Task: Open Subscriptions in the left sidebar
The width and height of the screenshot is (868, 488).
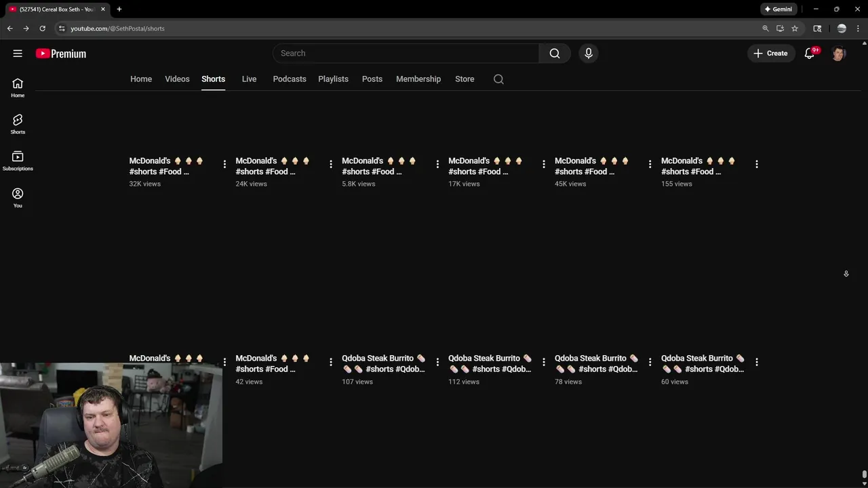Action: pos(18,161)
